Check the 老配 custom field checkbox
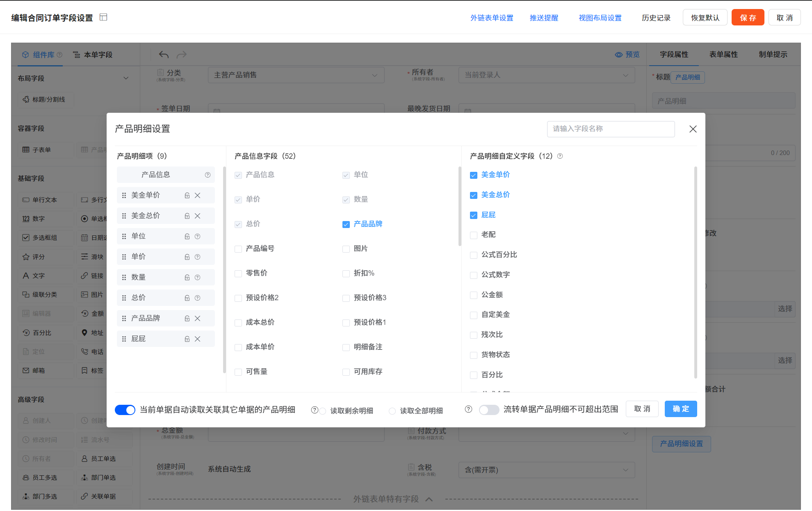The height and width of the screenshot is (511, 812). [474, 235]
